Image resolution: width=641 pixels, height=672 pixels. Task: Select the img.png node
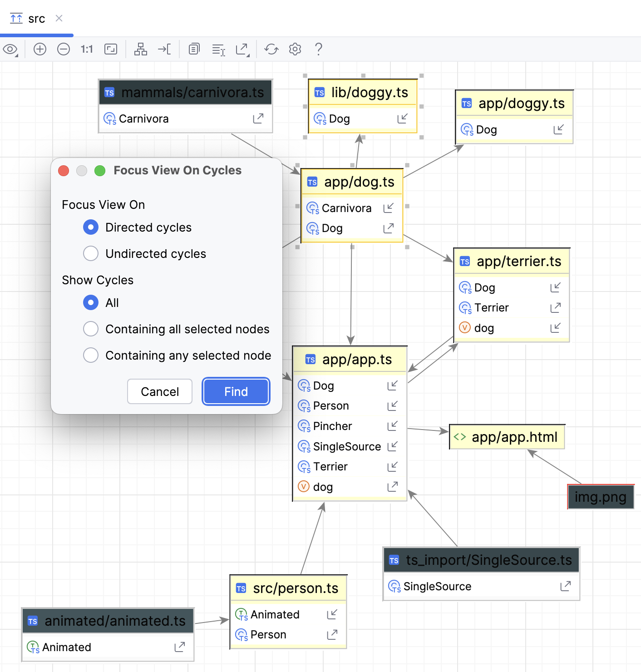(x=601, y=497)
